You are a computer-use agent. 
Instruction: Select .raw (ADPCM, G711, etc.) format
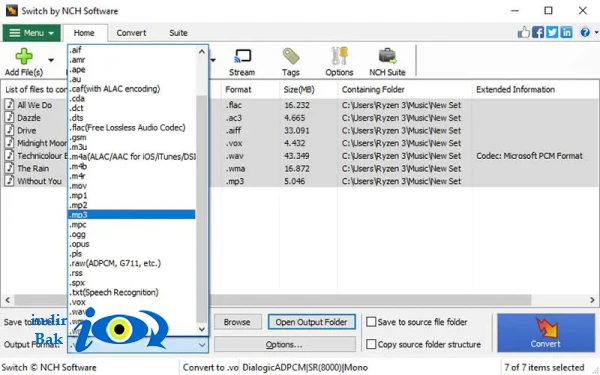pyautogui.click(x=132, y=263)
